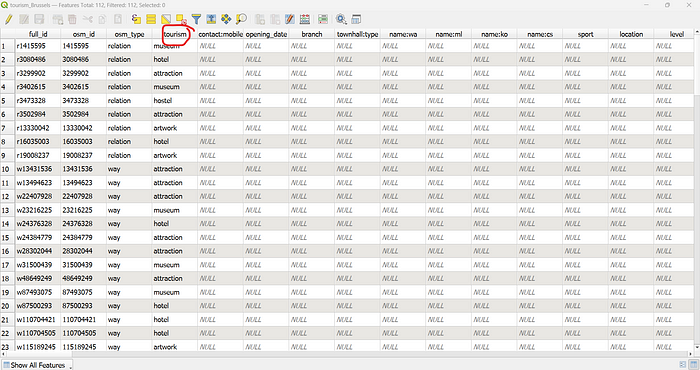Click Zoom map to selected rows icon

tap(241, 19)
